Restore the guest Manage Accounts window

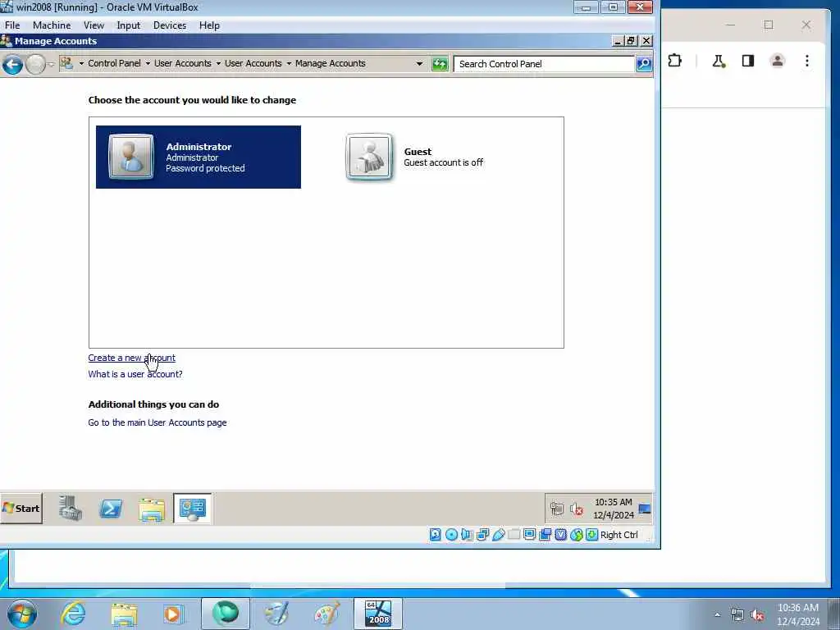(632, 41)
